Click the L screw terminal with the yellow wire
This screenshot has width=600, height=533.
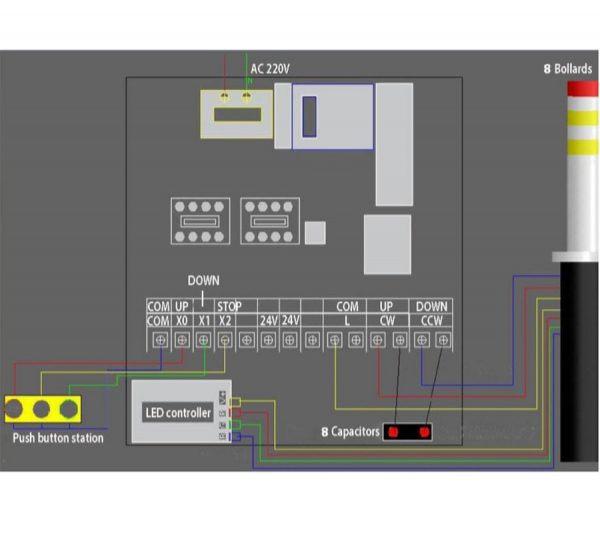[335, 340]
